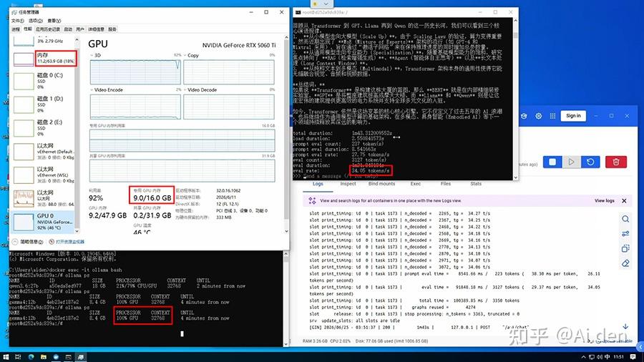This screenshot has height=362, width=644.
Task: Click sidebar scrollbar up arrow in Task Manager
Action: click(x=77, y=40)
